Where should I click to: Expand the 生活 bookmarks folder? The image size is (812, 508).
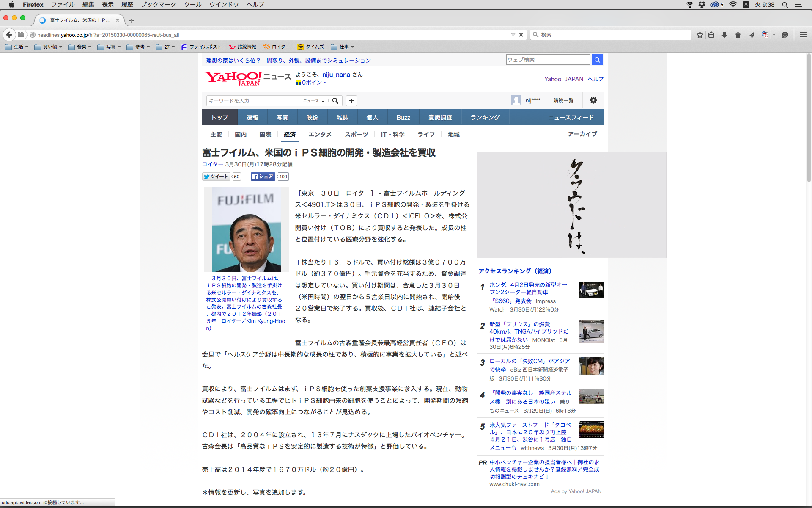pyautogui.click(x=17, y=47)
